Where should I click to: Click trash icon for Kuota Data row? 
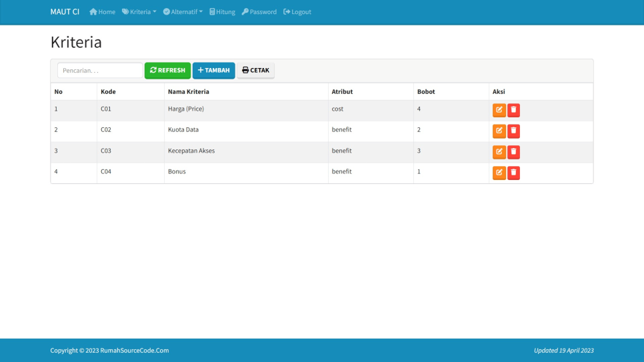[x=513, y=131]
